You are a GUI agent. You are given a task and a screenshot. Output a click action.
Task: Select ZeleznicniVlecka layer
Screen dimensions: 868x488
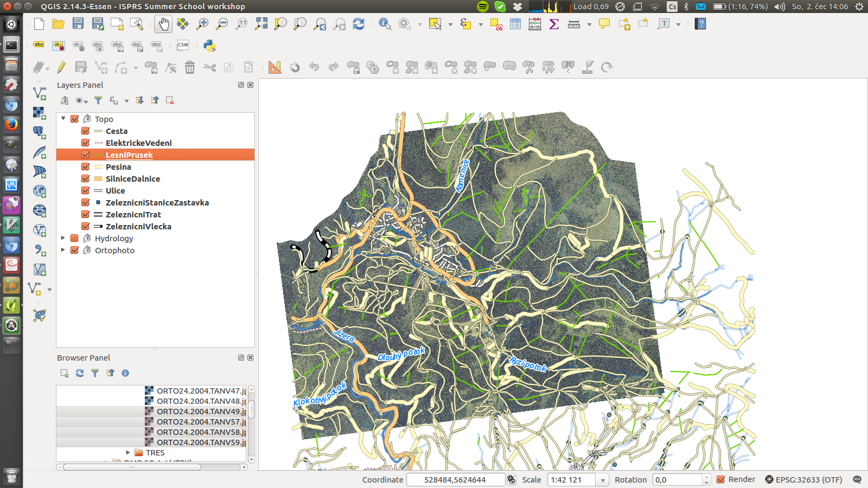pyautogui.click(x=138, y=226)
